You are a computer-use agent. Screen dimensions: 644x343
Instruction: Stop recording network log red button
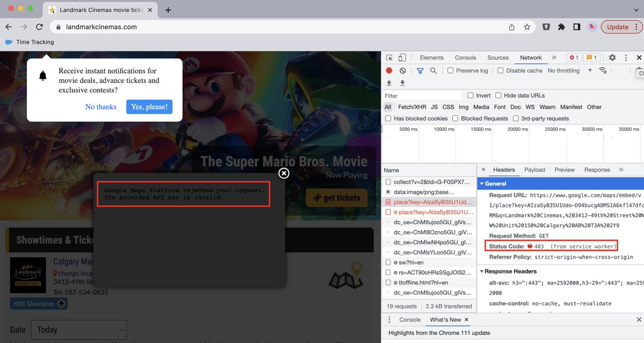click(389, 71)
